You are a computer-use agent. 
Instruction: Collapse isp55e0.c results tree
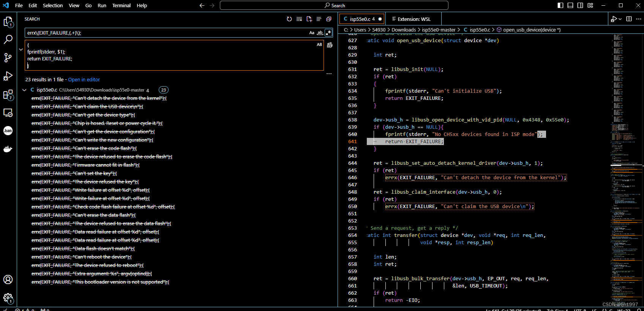click(x=24, y=90)
